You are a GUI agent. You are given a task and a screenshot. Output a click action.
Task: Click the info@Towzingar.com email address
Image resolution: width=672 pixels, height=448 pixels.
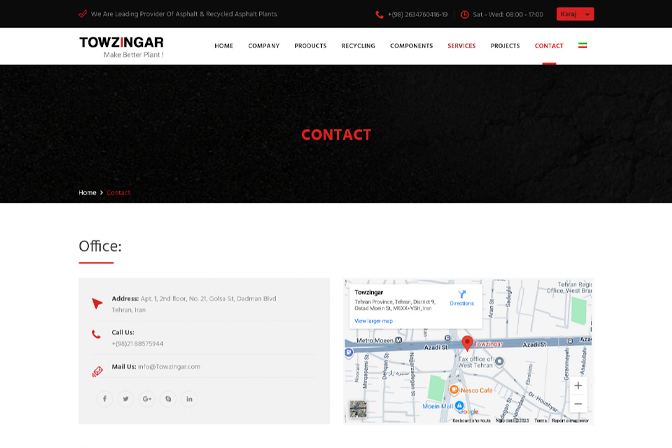169,367
